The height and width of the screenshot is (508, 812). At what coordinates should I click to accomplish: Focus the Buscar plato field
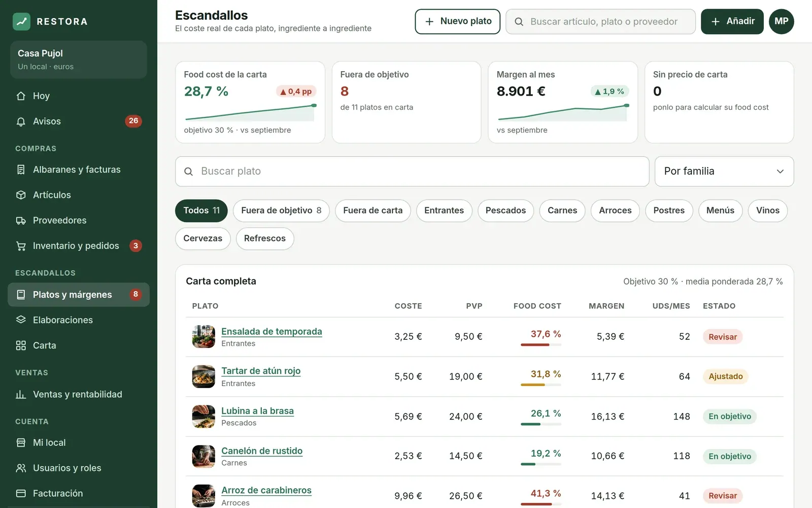point(412,171)
